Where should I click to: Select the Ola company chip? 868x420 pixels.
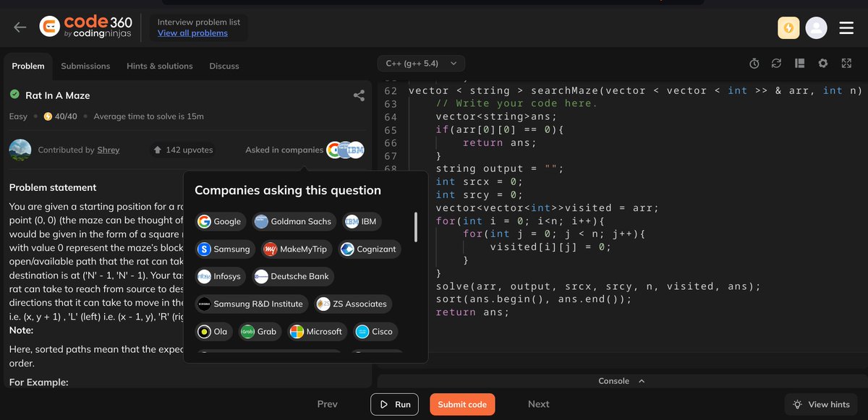[213, 331]
